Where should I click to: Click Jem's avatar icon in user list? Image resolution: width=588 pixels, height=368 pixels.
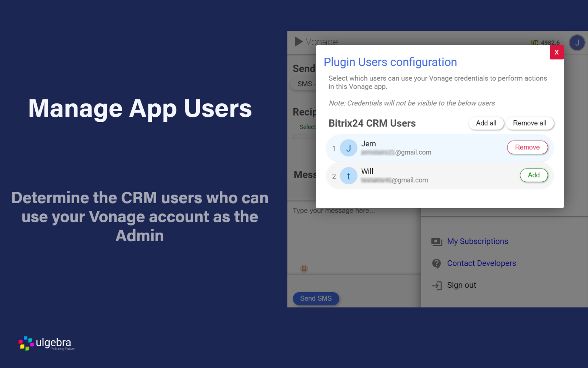(348, 148)
